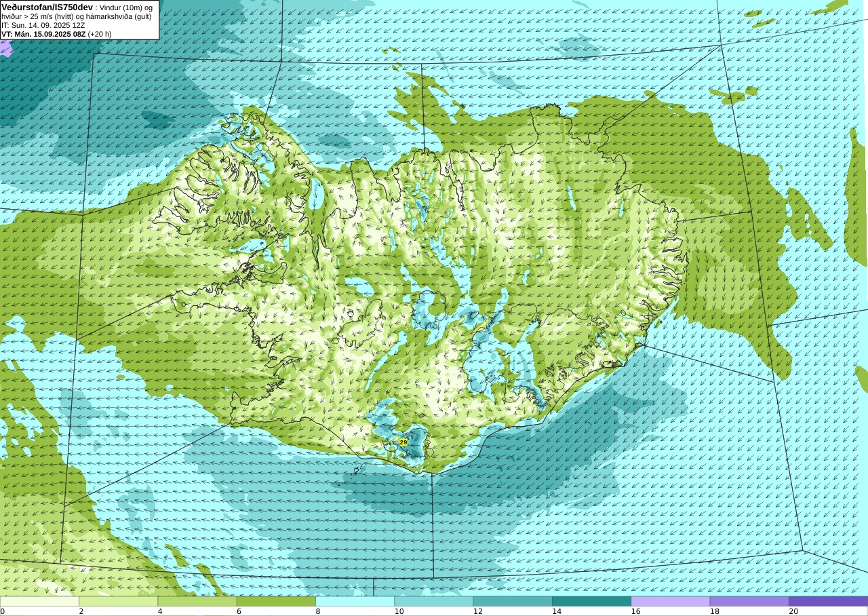Screen dimensions: 868x616
Task: Click the legend label '18'
Action: pos(715,611)
